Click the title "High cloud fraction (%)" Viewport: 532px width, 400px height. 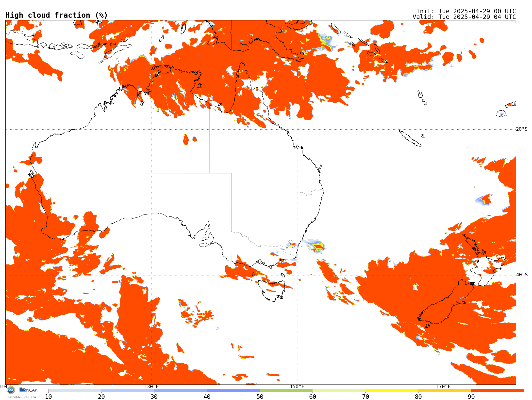(x=57, y=15)
